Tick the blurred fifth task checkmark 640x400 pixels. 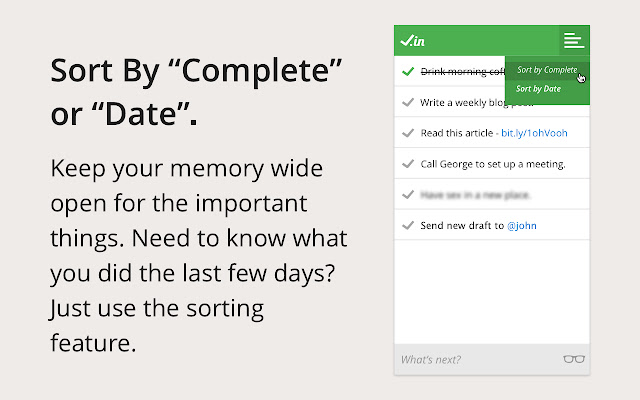point(407,194)
